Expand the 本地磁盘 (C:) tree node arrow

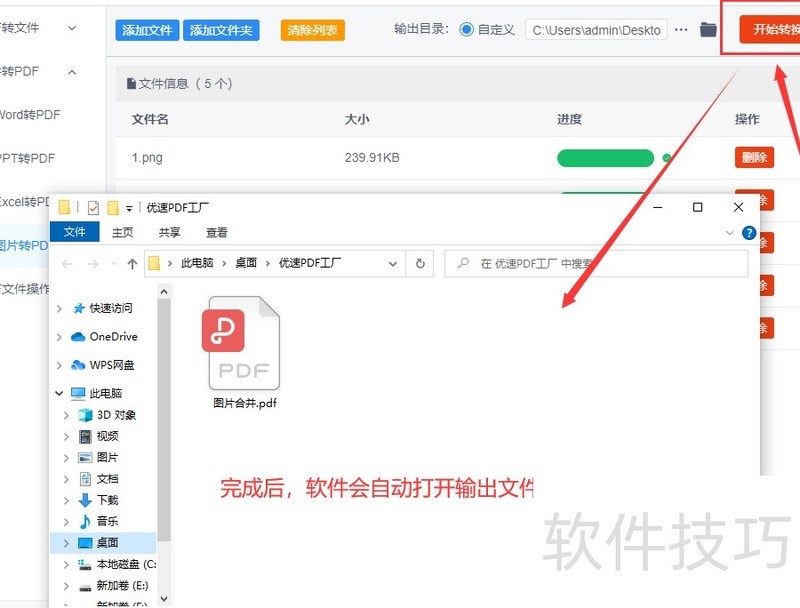[x=66, y=565]
